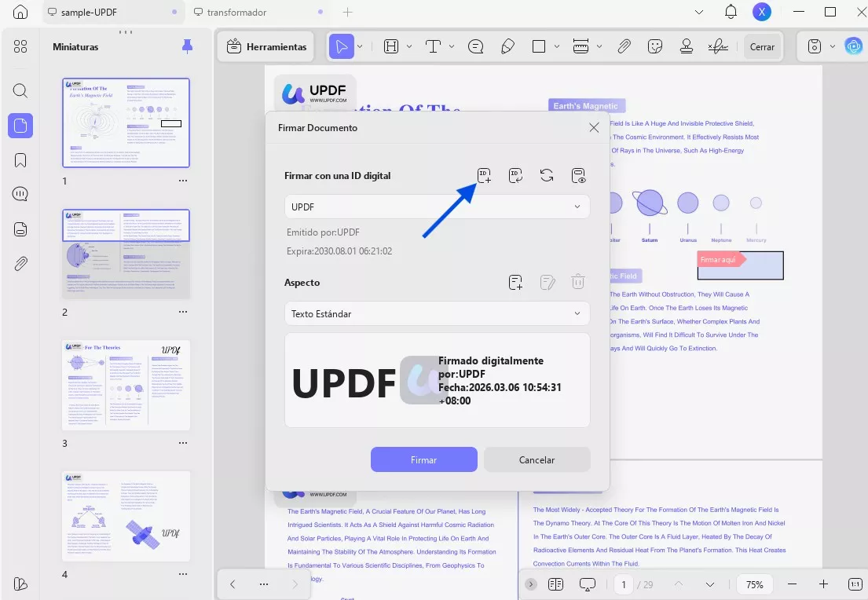
Task: Zoom out with minus button
Action: (x=792, y=584)
